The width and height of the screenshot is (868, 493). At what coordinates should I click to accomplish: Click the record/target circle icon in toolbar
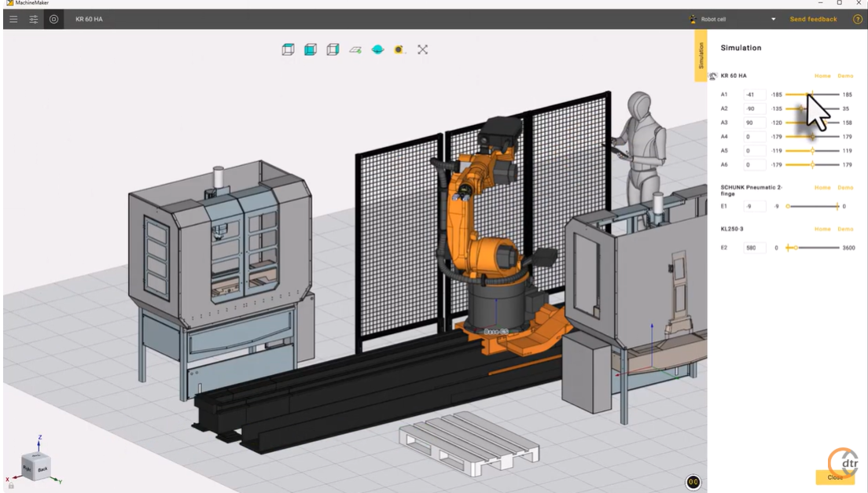point(53,19)
